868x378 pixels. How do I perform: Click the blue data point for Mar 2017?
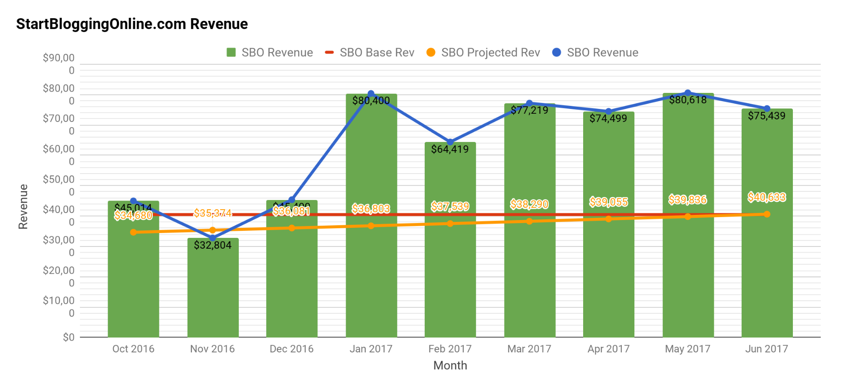pyautogui.click(x=529, y=103)
